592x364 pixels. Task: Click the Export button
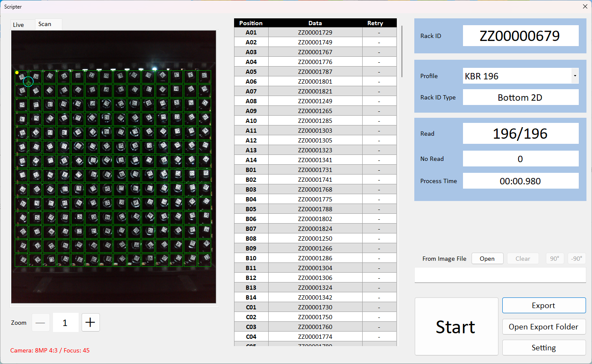tap(543, 306)
